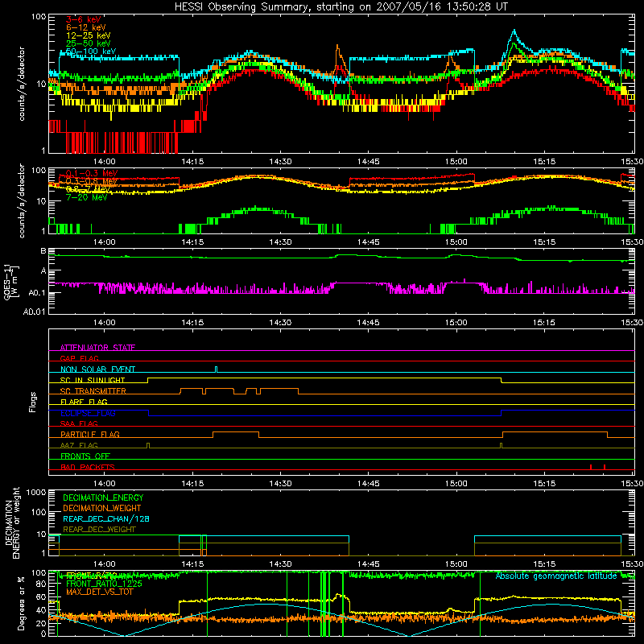Click the REAR_DEC_WEIGHT legend label
Viewport: 644px width, 644px height.
99,530
